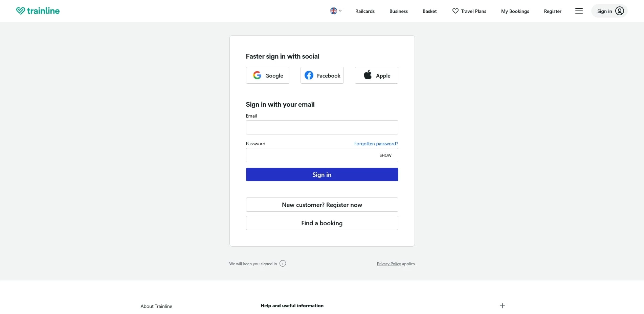
Task: Click the Find a booking button
Action: (x=322, y=223)
